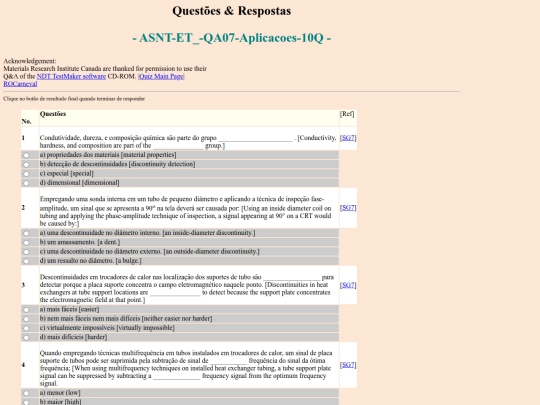Choose c) virtualmente impossíveis
Screen dimensions: 540x405
coord(26,329)
